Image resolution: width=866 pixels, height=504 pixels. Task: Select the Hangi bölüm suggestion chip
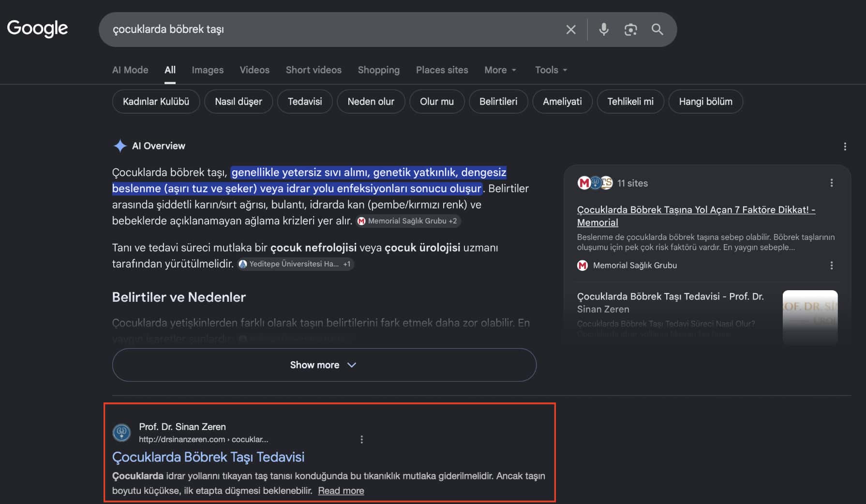[705, 102]
